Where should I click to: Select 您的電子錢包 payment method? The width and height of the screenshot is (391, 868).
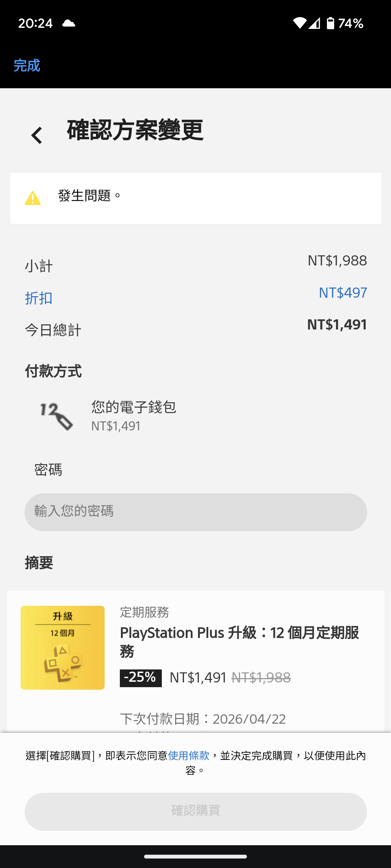tap(134, 407)
